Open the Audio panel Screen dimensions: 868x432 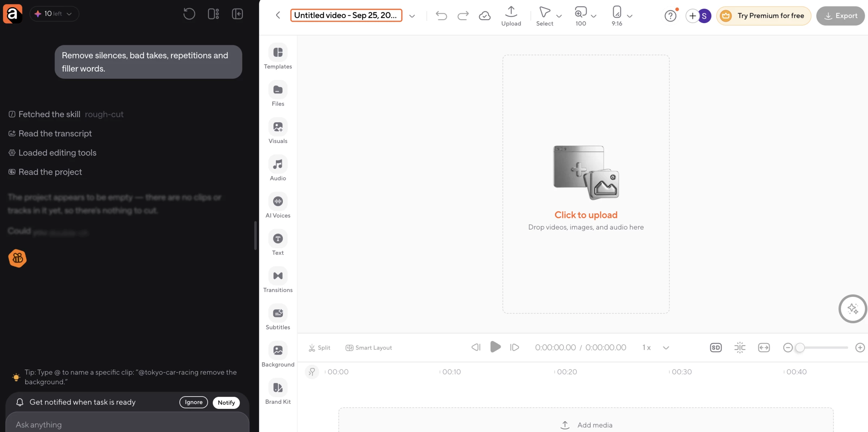pyautogui.click(x=278, y=168)
